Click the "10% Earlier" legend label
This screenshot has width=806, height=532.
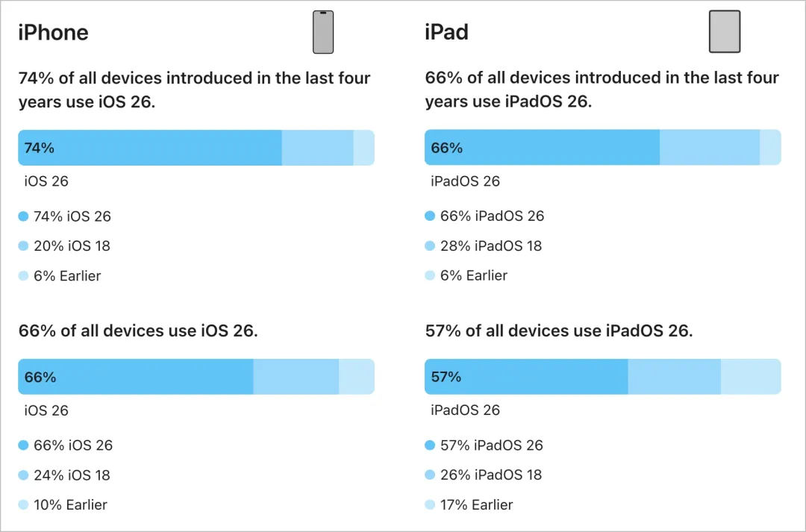point(70,505)
